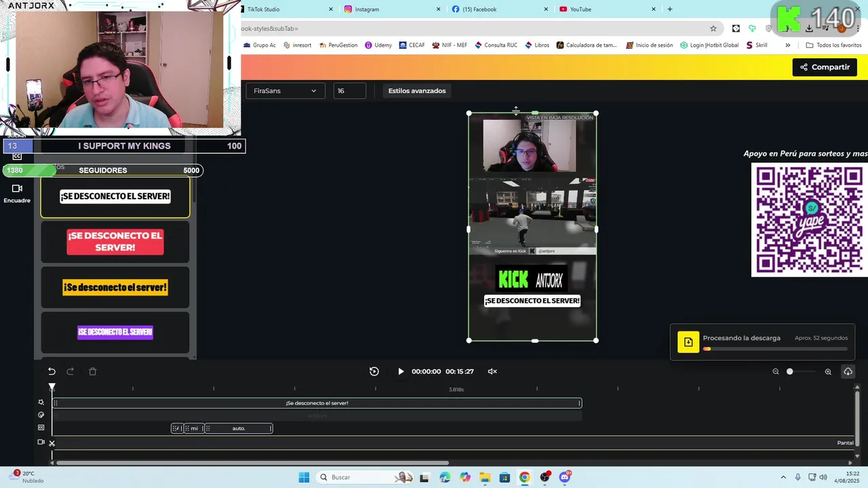Click the taskbar Buscar search box
This screenshot has width=868, height=488.
[365, 477]
